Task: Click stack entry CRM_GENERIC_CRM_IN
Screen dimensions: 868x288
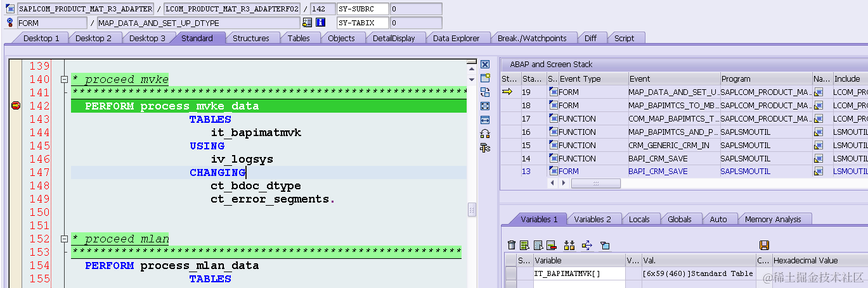Action: pyautogui.click(x=668, y=146)
